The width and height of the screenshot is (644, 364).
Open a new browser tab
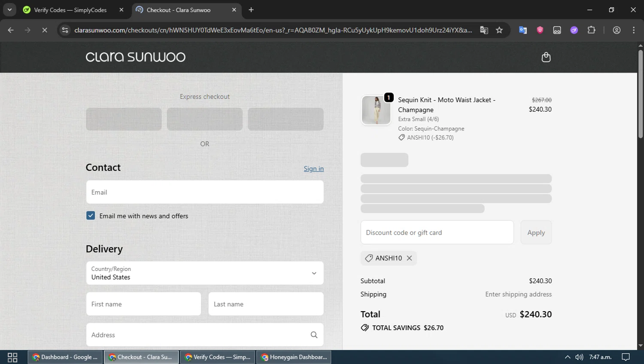point(251,10)
